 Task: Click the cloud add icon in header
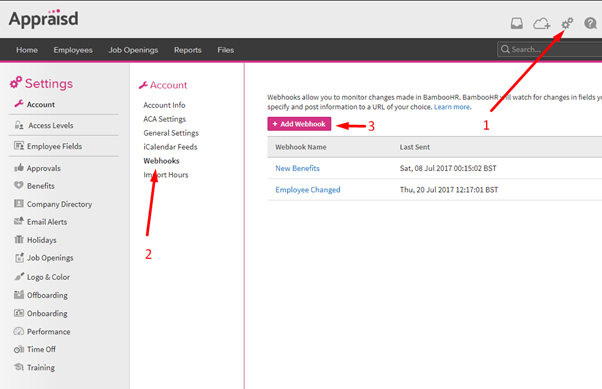pyautogui.click(x=542, y=24)
